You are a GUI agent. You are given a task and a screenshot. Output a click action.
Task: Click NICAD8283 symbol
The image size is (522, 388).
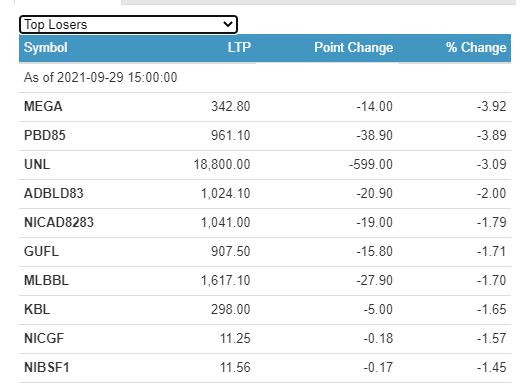coord(59,223)
